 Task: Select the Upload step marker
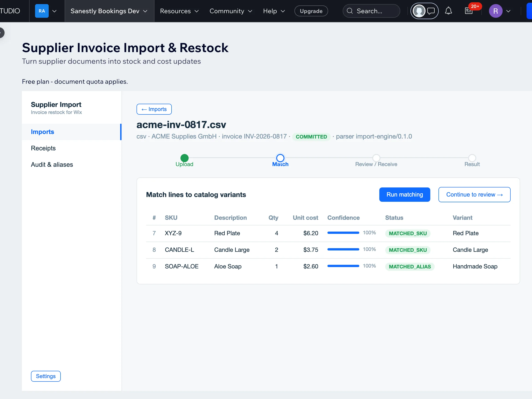pyautogui.click(x=185, y=158)
